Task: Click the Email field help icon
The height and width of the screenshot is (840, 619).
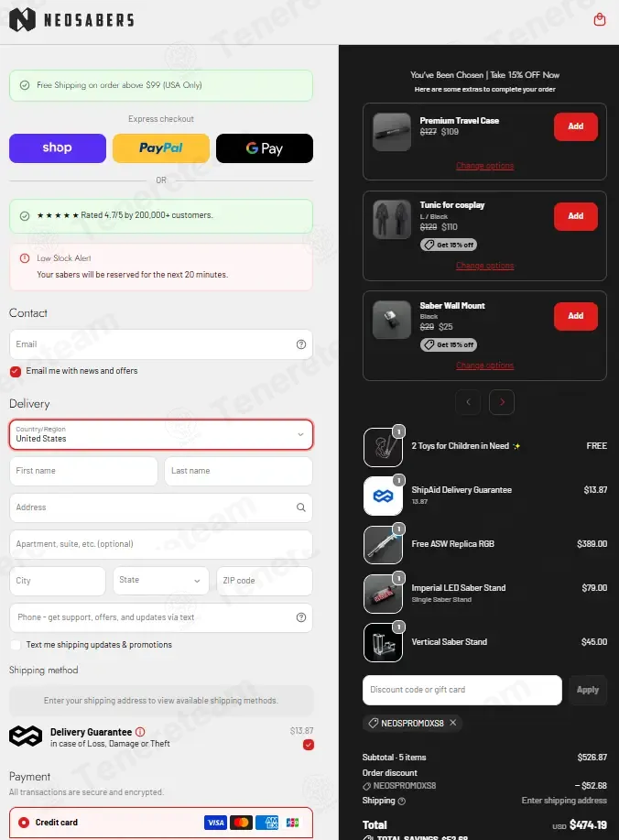Action: 301,344
